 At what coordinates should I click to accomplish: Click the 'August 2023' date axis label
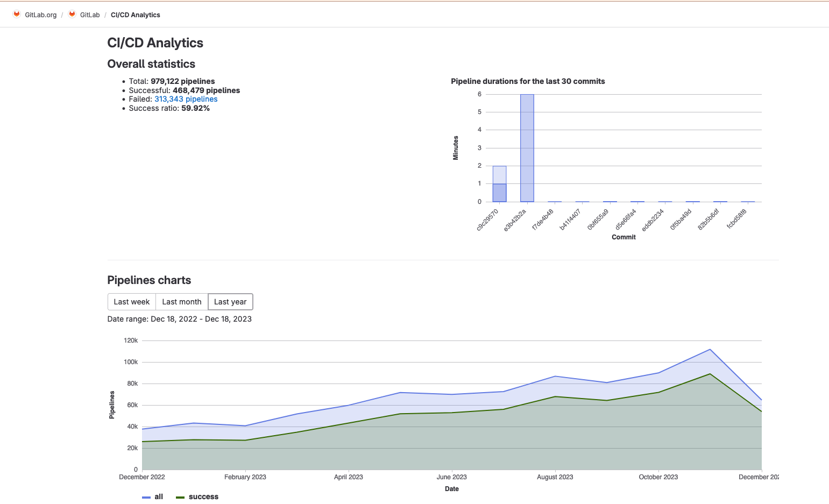[555, 477]
